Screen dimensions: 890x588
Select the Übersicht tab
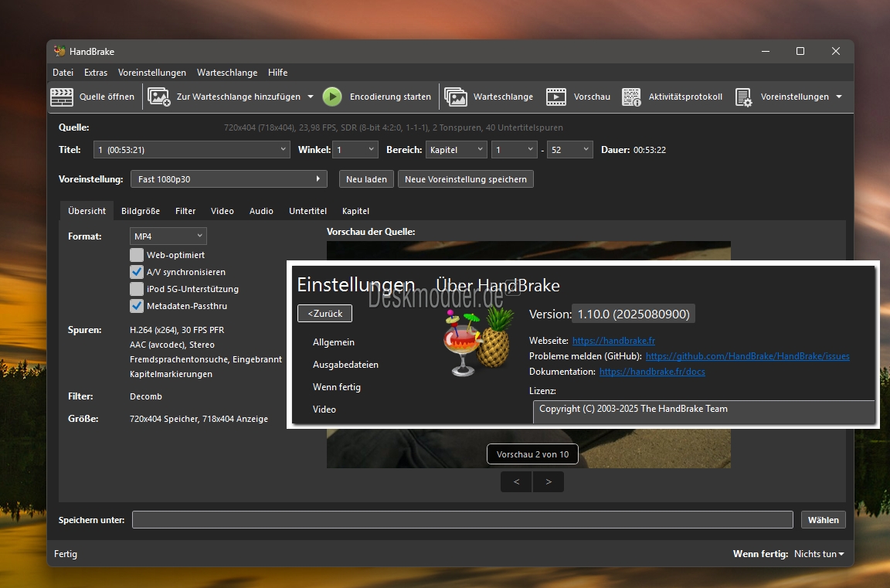tap(87, 211)
